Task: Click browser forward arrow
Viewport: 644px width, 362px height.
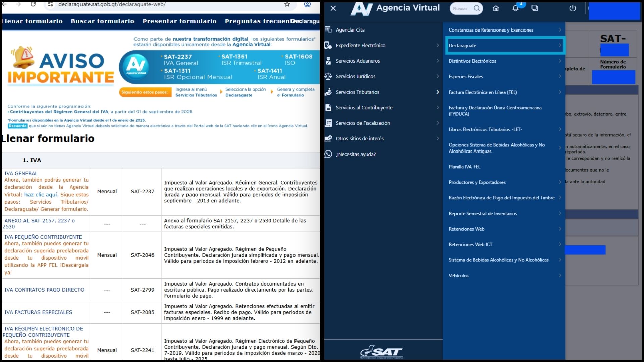Action: (18, 4)
